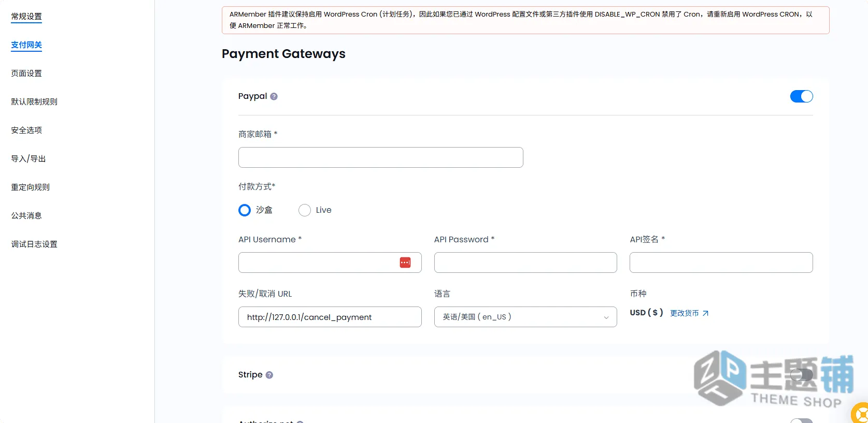Open the 页面设置 section
Image resolution: width=868 pixels, height=423 pixels.
26,74
